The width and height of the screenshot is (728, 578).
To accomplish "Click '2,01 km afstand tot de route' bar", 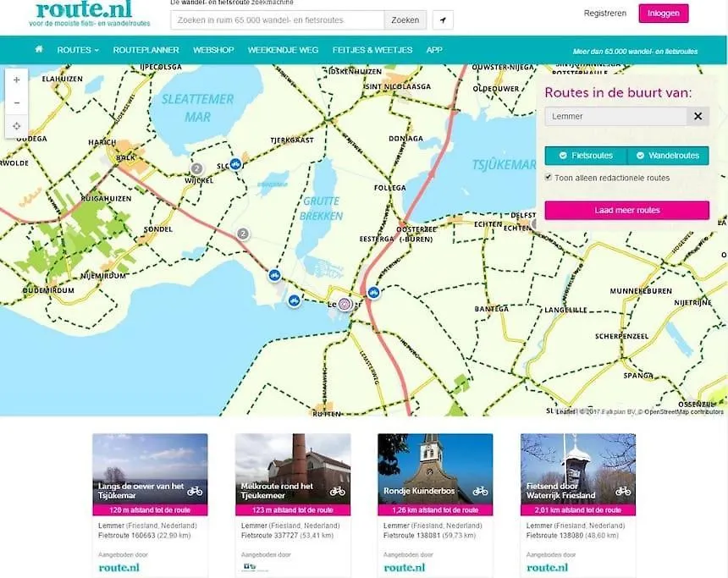I will (x=578, y=509).
